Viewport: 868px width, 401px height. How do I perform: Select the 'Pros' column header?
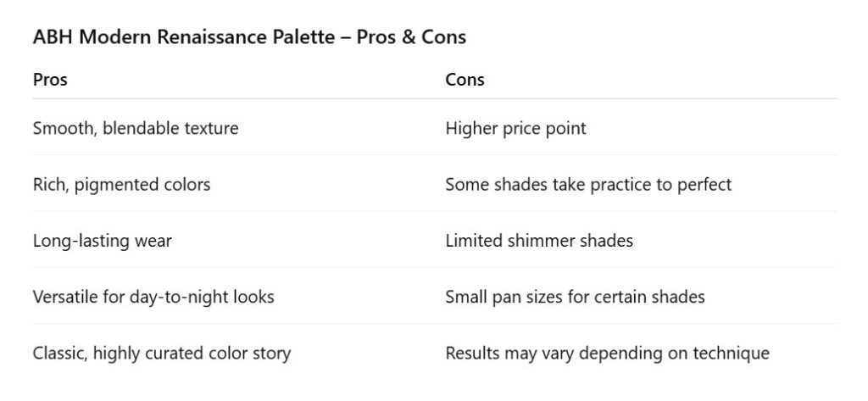point(50,80)
